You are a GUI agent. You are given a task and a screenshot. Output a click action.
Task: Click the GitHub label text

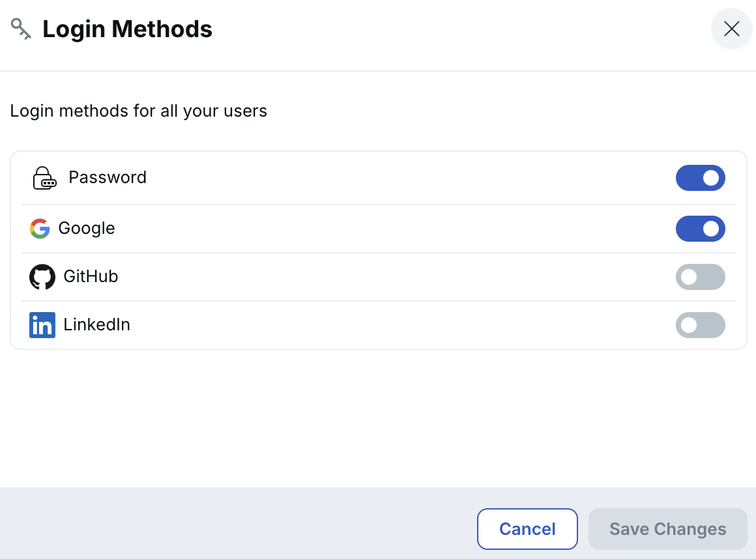91,276
